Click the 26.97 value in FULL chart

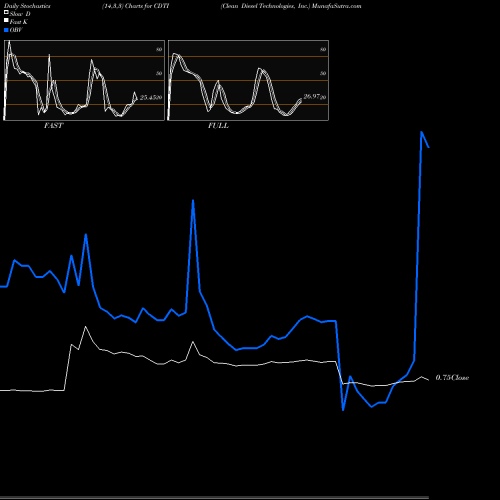(x=312, y=97)
